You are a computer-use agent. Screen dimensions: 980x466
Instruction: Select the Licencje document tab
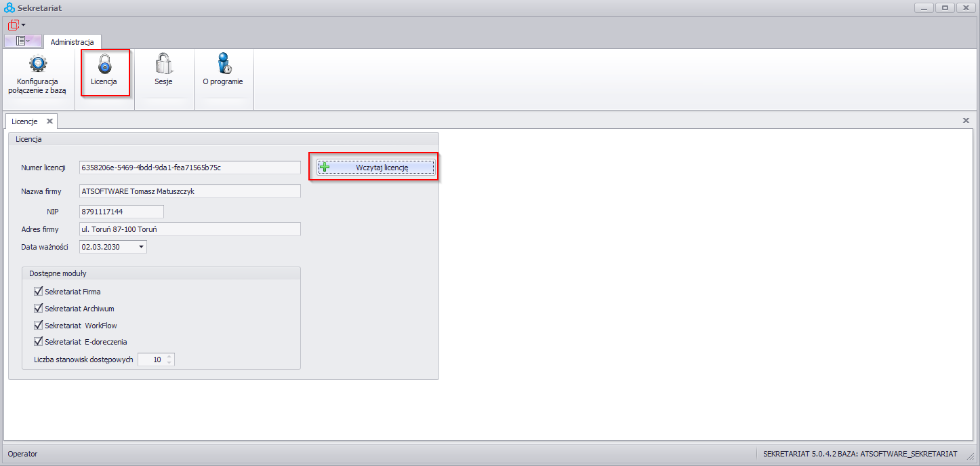[x=25, y=121]
